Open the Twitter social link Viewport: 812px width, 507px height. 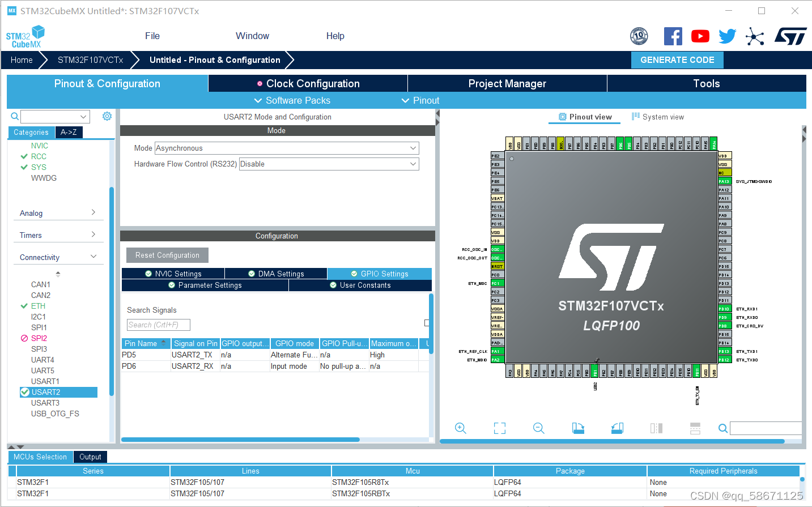point(727,36)
